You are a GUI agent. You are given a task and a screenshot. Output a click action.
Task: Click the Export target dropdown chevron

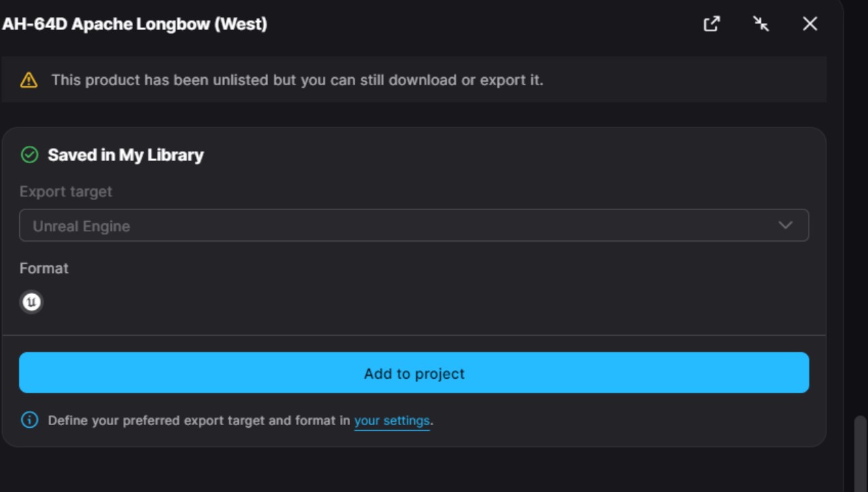click(785, 225)
